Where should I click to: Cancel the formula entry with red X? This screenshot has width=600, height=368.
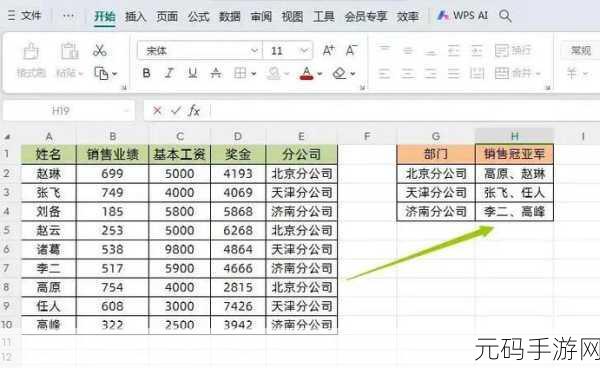(x=157, y=111)
